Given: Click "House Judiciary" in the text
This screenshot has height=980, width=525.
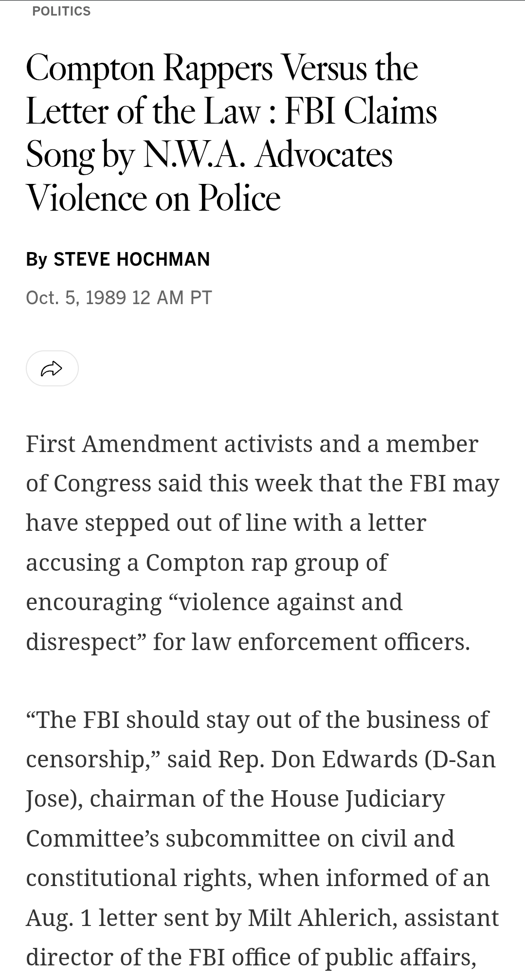Looking at the screenshot, I should click(x=358, y=799).
